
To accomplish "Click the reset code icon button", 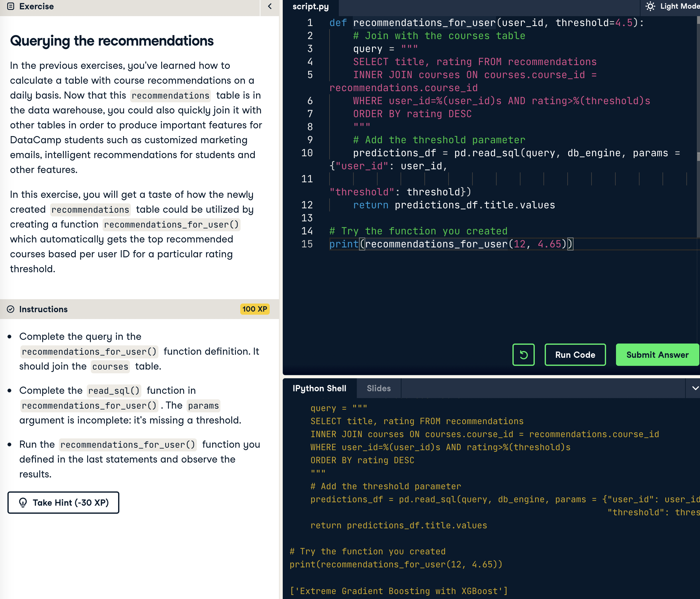I will click(x=523, y=355).
